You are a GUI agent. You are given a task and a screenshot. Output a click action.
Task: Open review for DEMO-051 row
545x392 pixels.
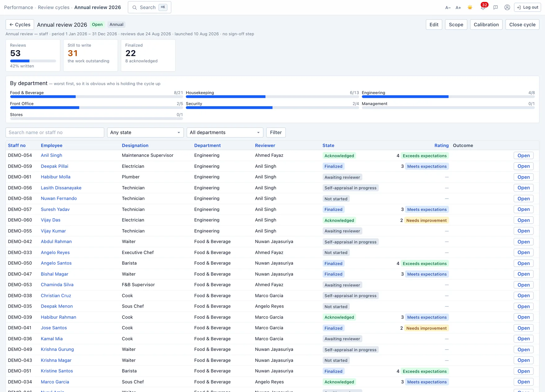tap(523, 371)
